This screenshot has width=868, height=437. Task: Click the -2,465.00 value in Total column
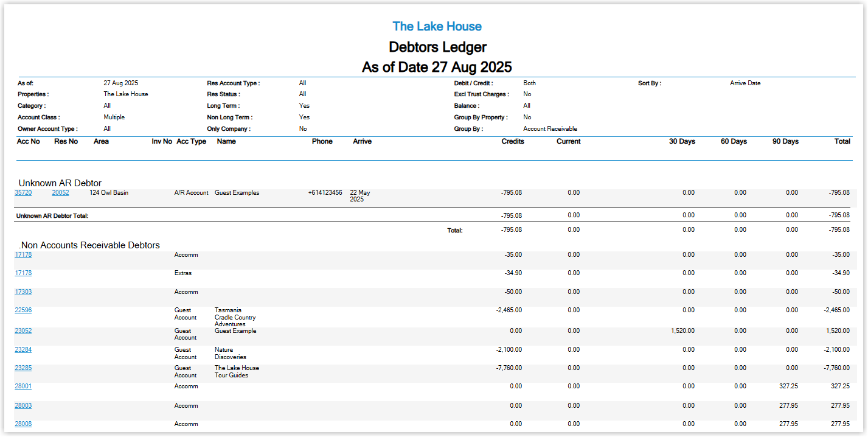837,310
